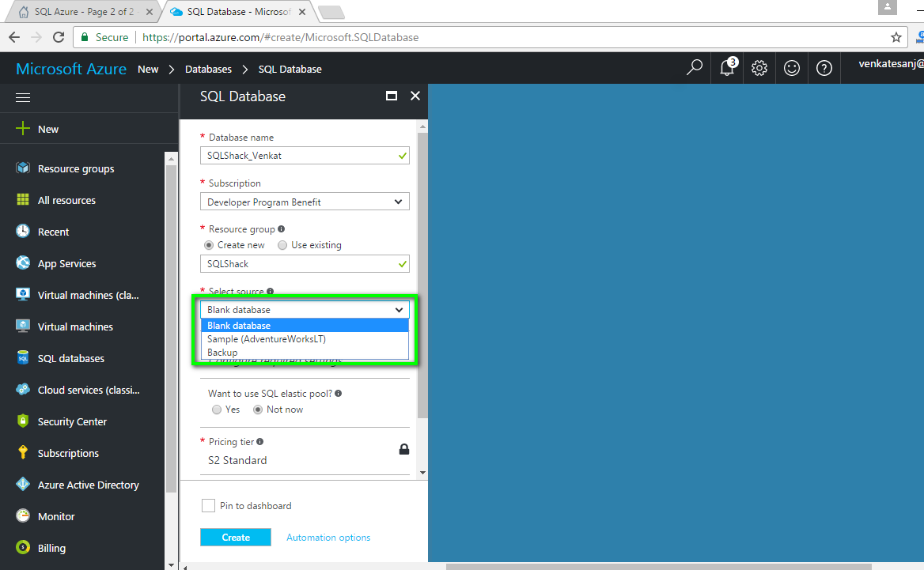Viewport: 924px width, 570px height.
Task: Click the SQL databases cylinder icon
Action: point(23,357)
